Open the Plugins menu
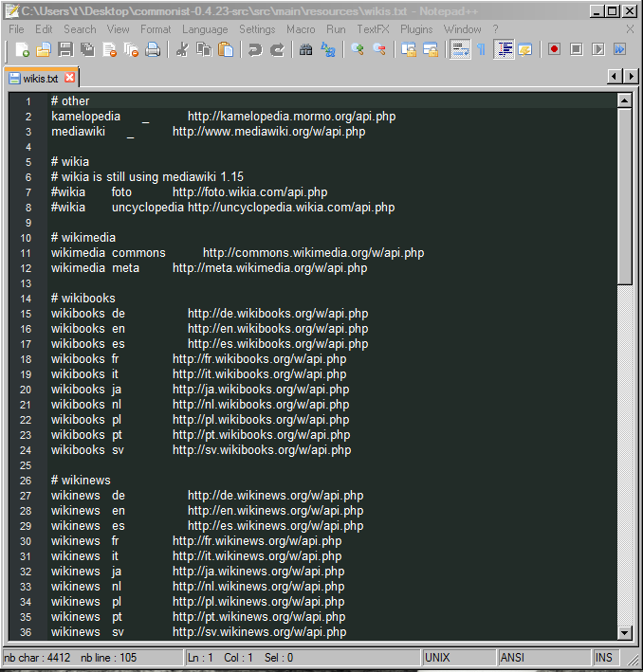Image resolution: width=643 pixels, height=672 pixels. (416, 29)
